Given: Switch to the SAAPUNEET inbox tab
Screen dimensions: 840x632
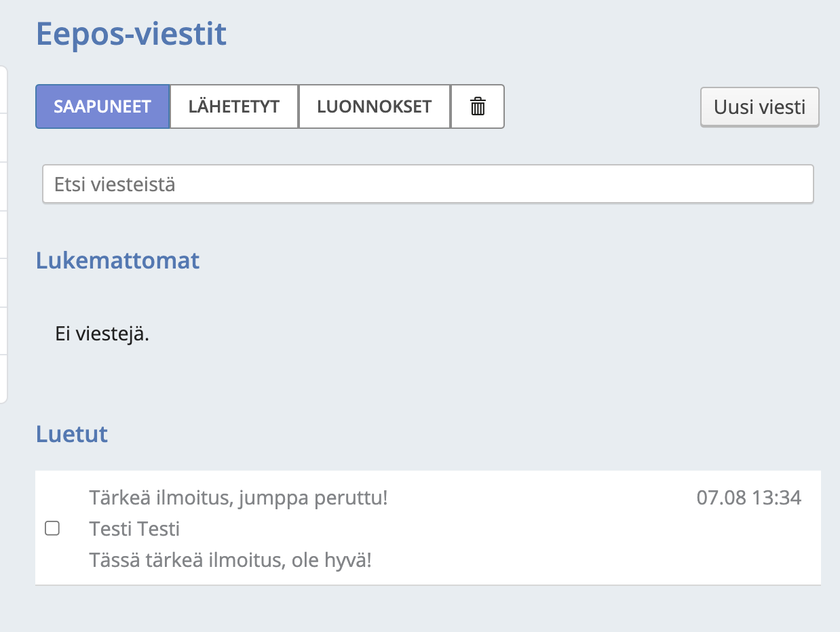Looking at the screenshot, I should tap(102, 106).
